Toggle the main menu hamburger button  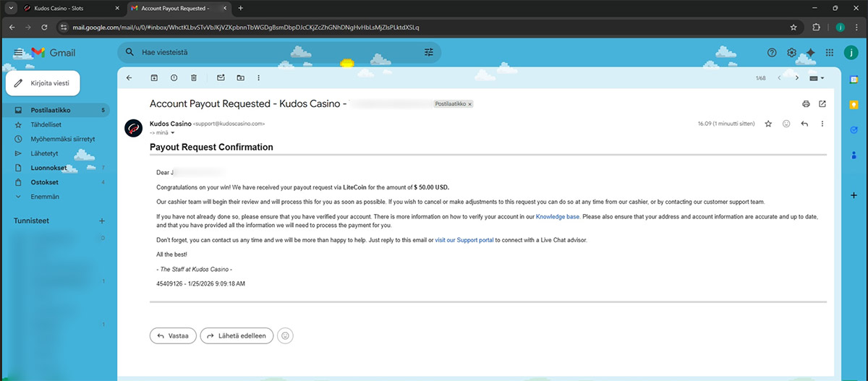(x=18, y=53)
